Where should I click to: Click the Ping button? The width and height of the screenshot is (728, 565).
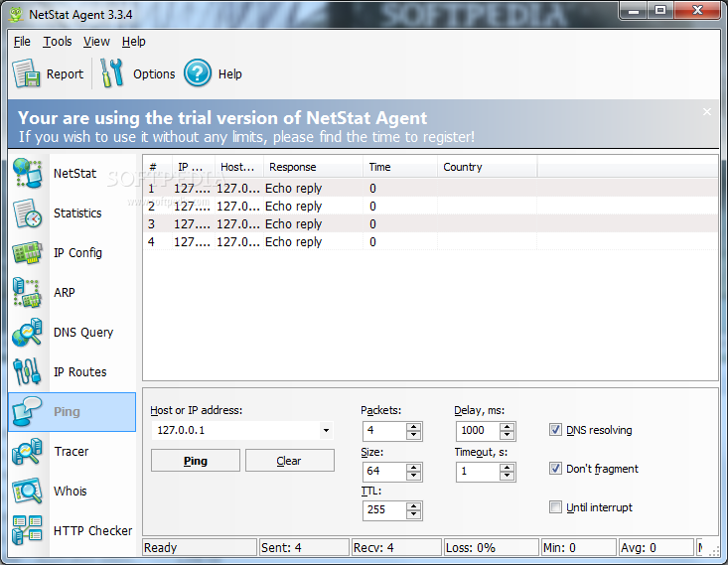click(x=196, y=461)
